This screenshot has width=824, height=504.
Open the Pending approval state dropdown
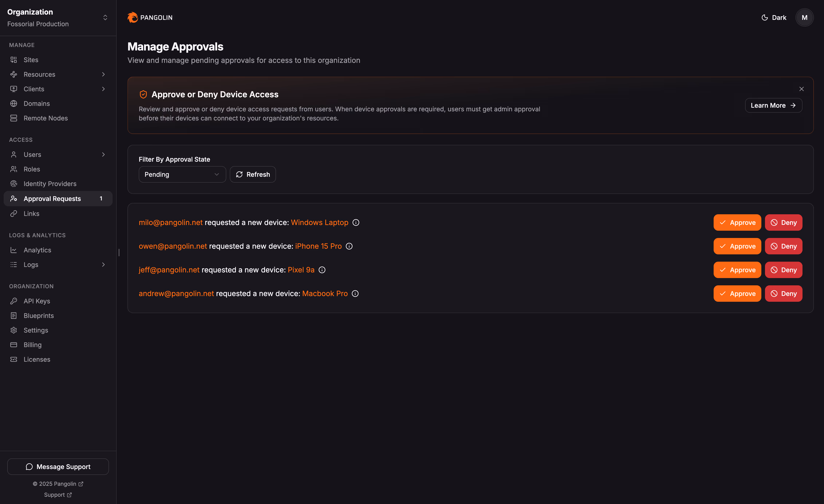(x=182, y=174)
